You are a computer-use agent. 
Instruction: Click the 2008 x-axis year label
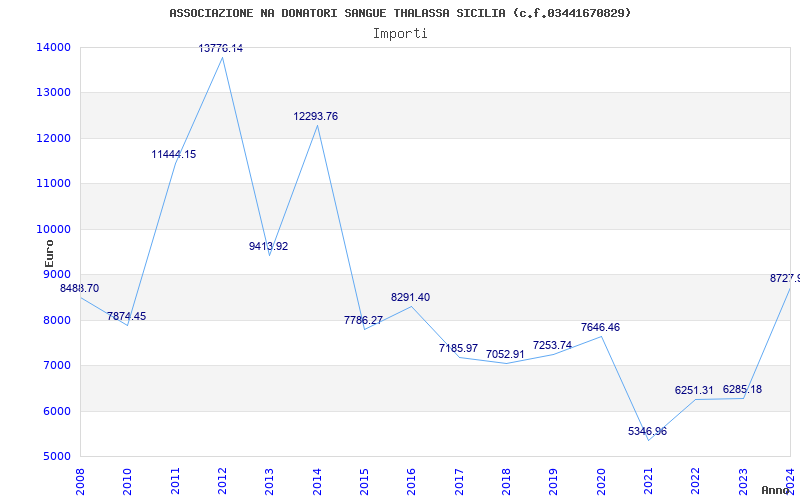81,481
